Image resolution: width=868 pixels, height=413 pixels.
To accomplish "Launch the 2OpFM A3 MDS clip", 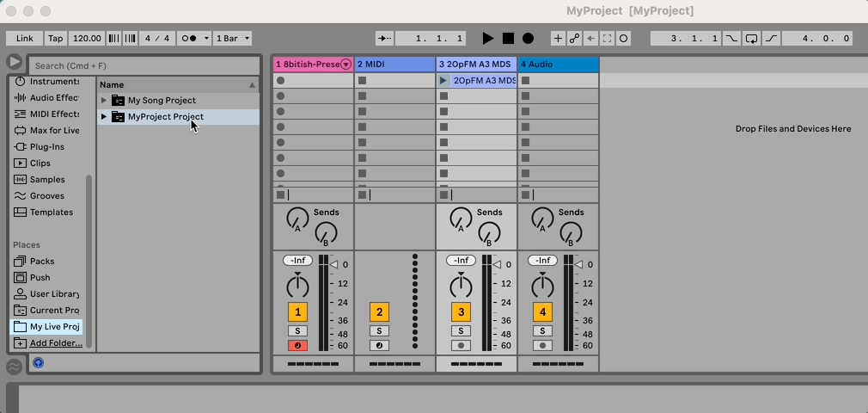I will (x=443, y=81).
